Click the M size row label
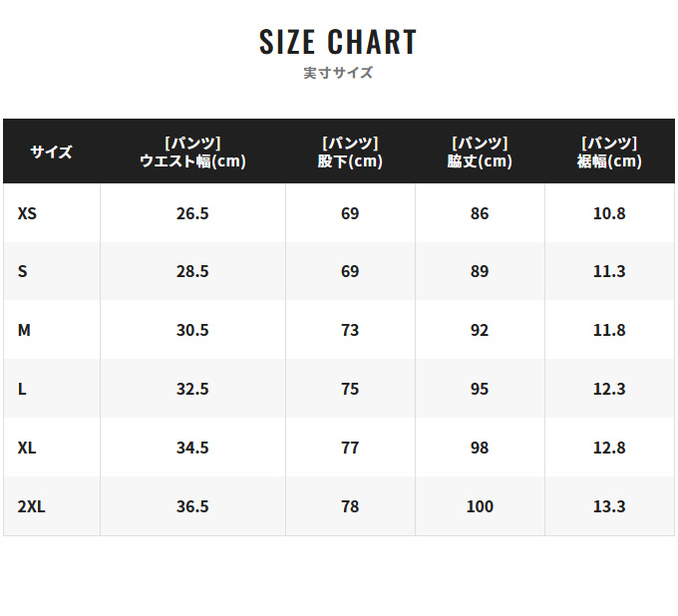This screenshot has height=616, width=678. tap(24, 330)
